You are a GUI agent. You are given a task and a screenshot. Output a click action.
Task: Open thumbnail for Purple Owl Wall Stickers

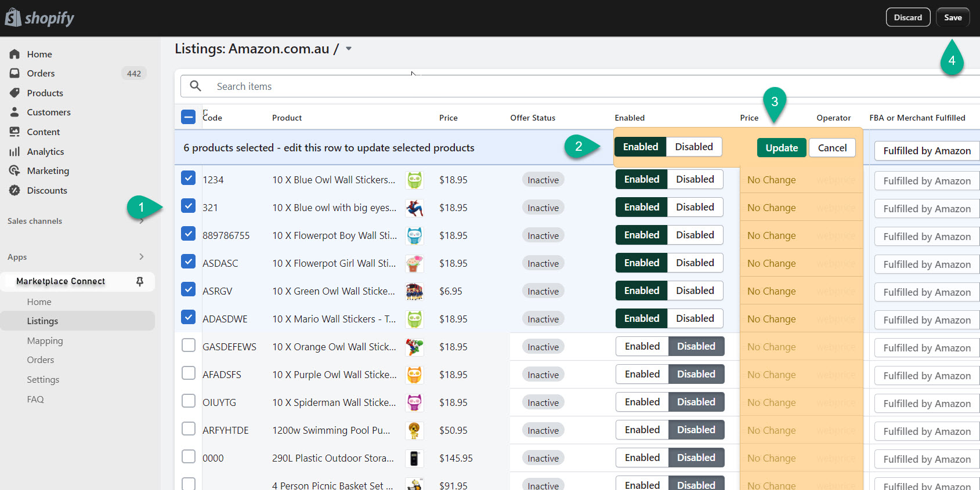coord(414,375)
